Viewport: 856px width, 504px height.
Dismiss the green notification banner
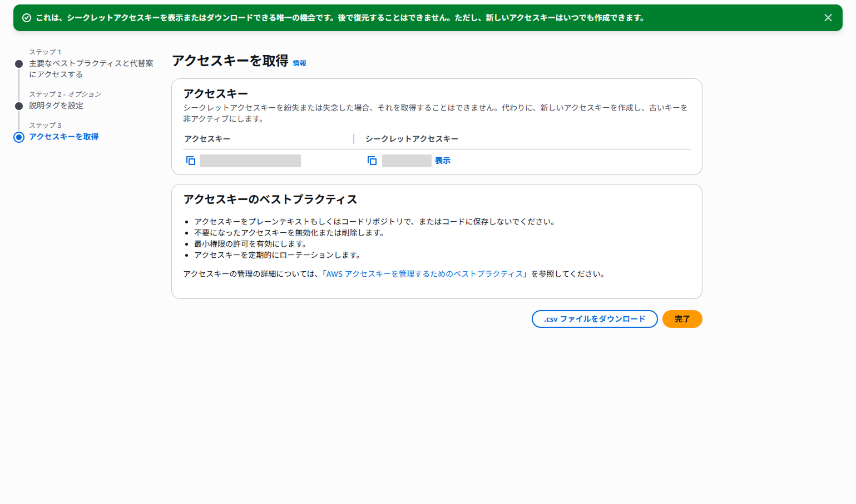(828, 18)
